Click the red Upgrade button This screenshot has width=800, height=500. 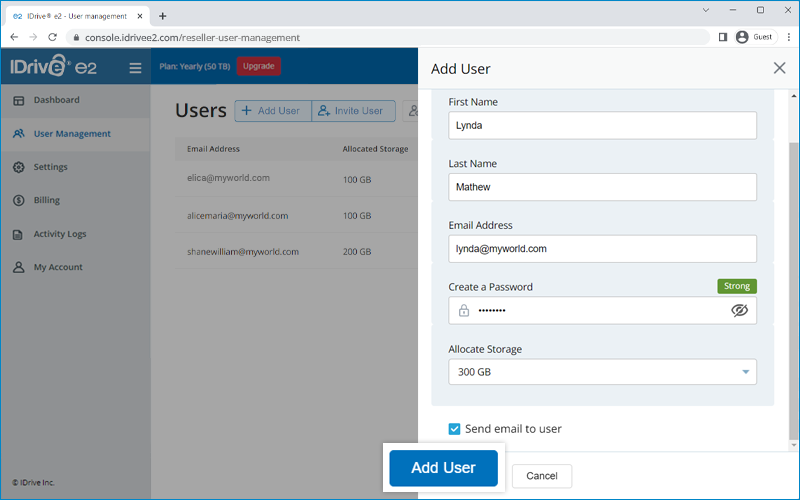259,66
